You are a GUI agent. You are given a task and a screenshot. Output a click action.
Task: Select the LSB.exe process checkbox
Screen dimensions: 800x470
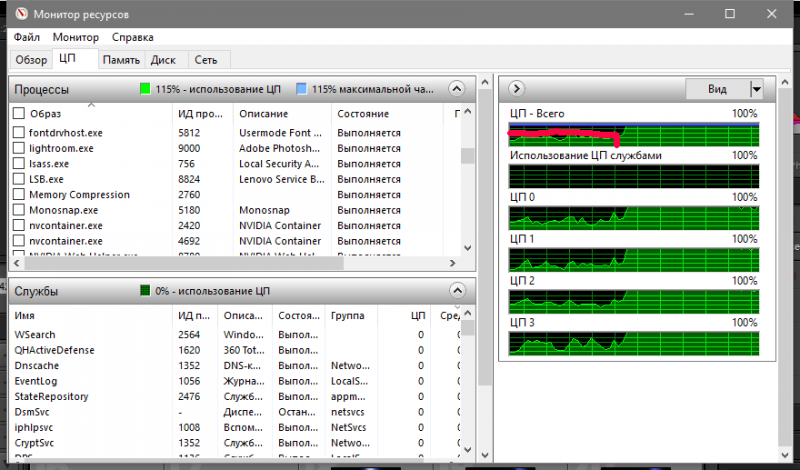click(x=19, y=179)
